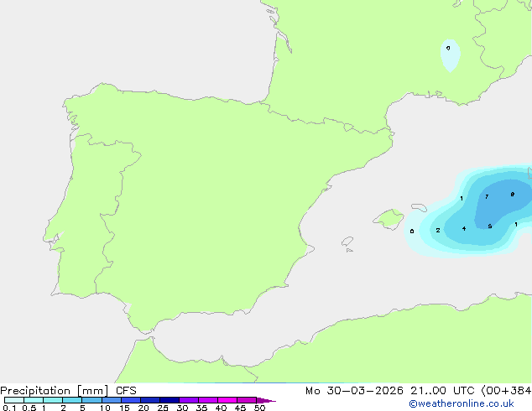Click the Mallorca island on the map
The width and height of the screenshot is (532, 411).
(x=389, y=219)
